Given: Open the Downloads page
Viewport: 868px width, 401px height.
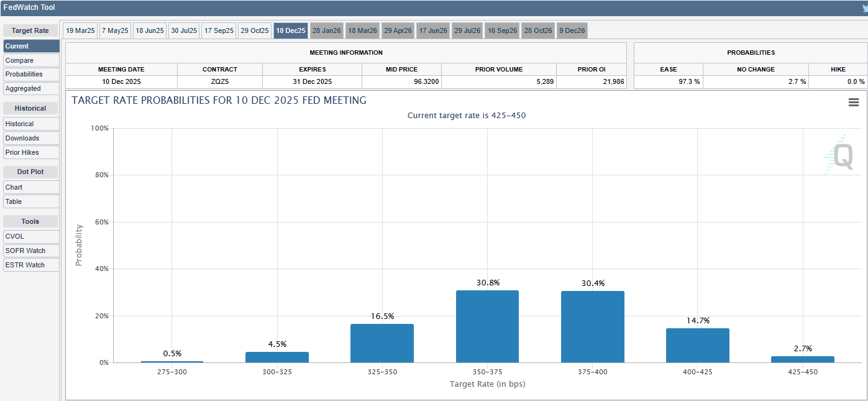Looking at the screenshot, I should click(x=31, y=137).
